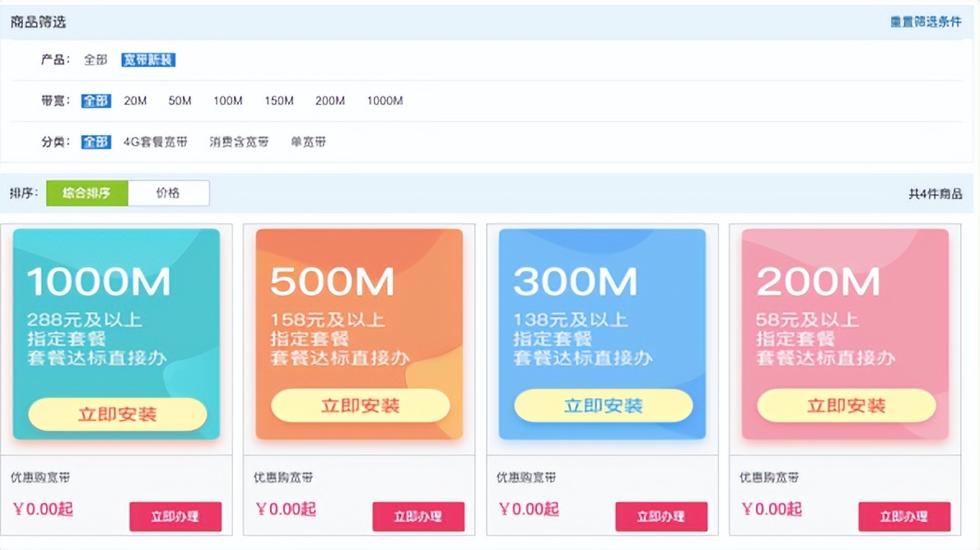Screen dimensions: 980x550
Task: Open the 优惠购宽带 title under the 500M card
Action: 283,478
